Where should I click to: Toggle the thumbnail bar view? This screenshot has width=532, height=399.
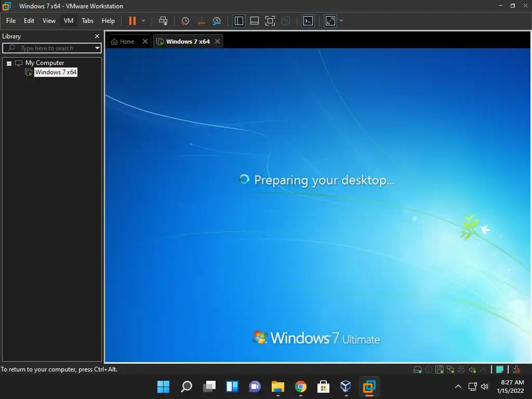click(255, 21)
